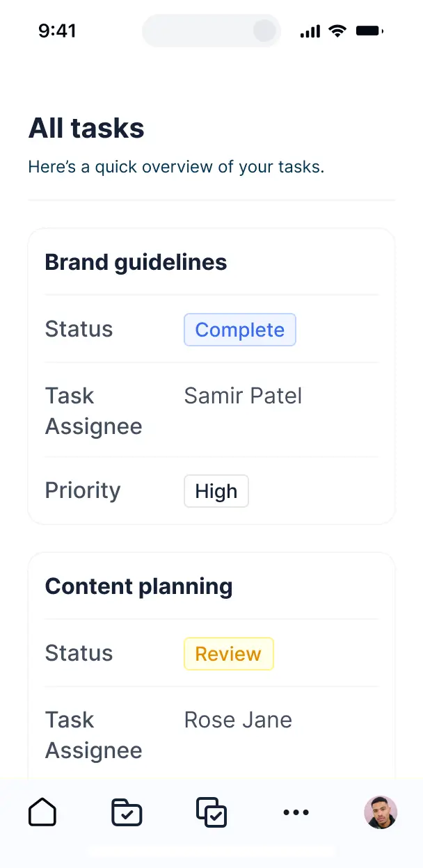Click the Brand guidelines task card title
423x868 pixels.
(x=136, y=262)
